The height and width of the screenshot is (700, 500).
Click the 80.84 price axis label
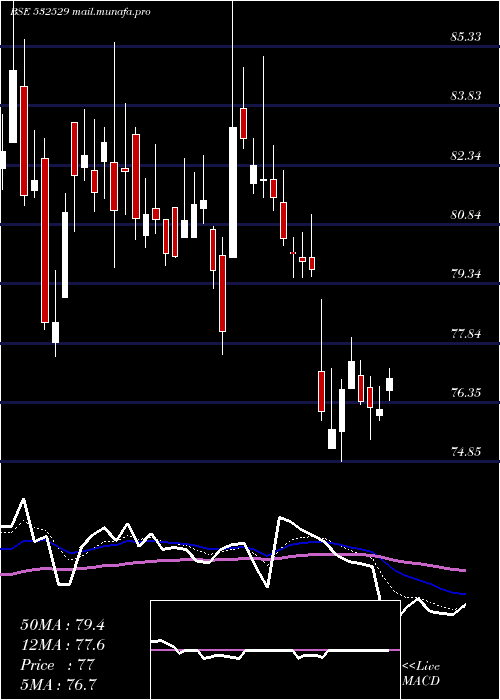coord(466,215)
